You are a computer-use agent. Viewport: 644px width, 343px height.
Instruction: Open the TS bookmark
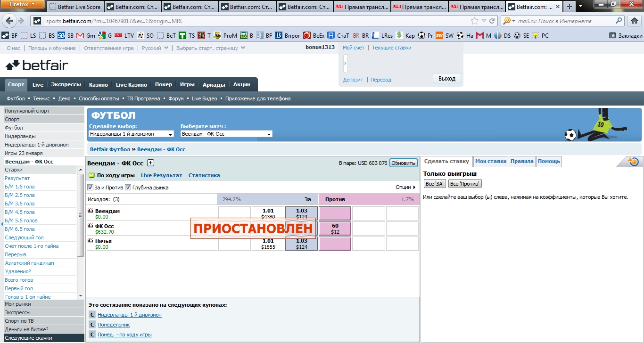pos(186,35)
